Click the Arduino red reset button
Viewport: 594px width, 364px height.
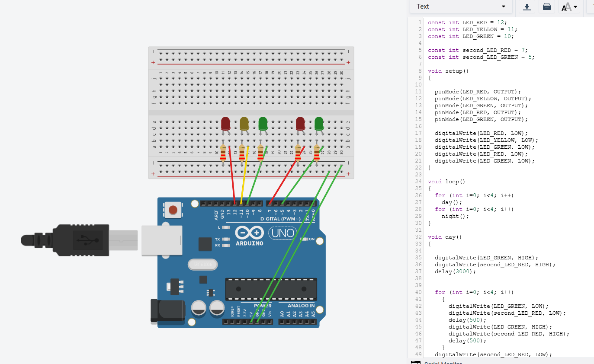pos(173,210)
